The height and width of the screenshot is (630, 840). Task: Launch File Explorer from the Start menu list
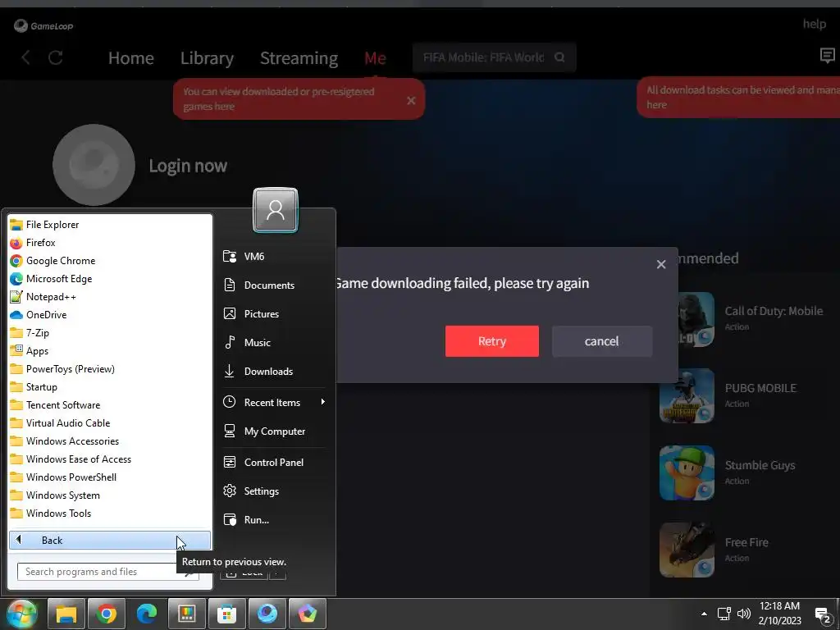pos(110,225)
